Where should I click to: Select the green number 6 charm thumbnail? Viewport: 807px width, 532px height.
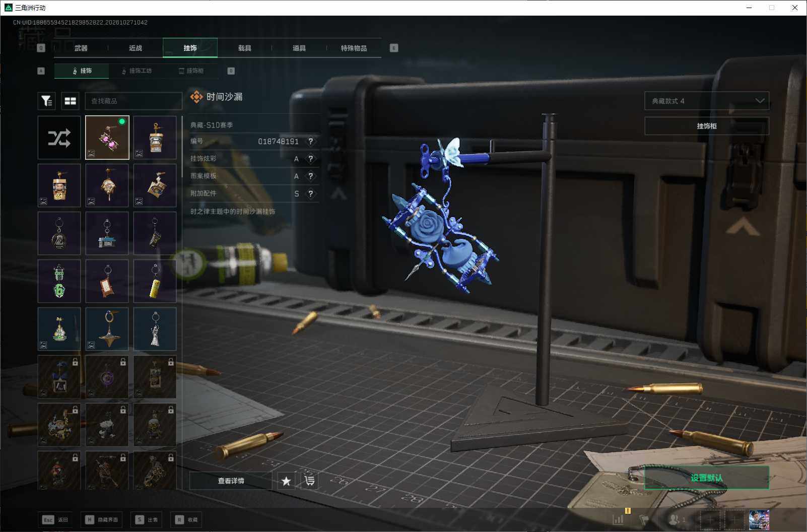pyautogui.click(x=59, y=281)
